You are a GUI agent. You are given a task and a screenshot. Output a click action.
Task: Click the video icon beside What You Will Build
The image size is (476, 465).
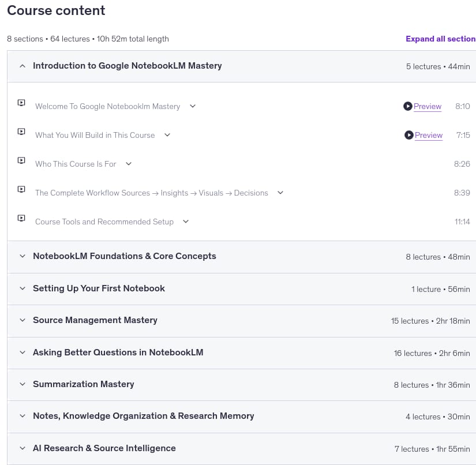[21, 132]
